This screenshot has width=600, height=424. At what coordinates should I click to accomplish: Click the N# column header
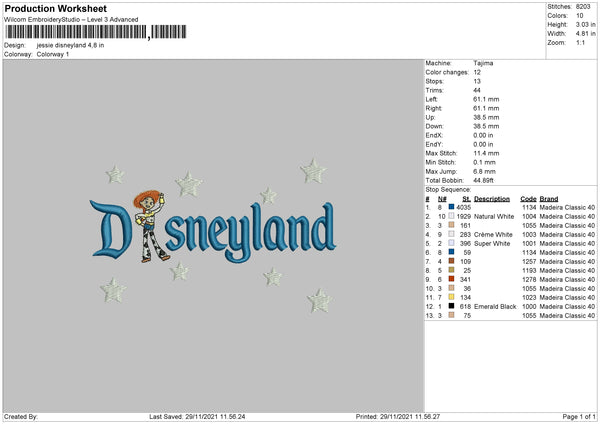point(442,199)
